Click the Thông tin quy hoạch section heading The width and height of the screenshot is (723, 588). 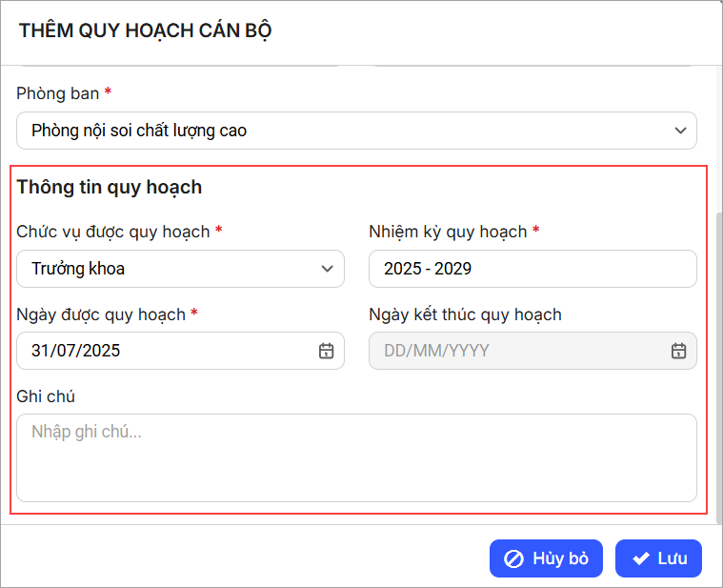(110, 187)
